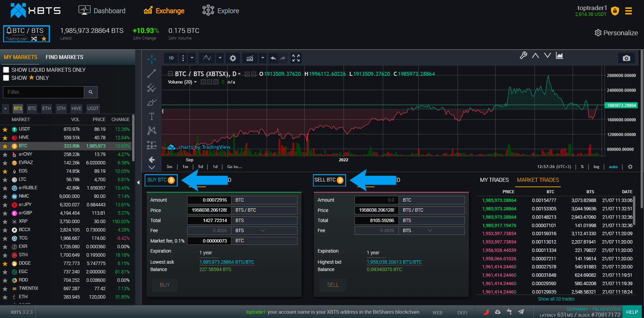Switch to the MY TRADES tab
The image size is (644, 318).
coord(494,180)
